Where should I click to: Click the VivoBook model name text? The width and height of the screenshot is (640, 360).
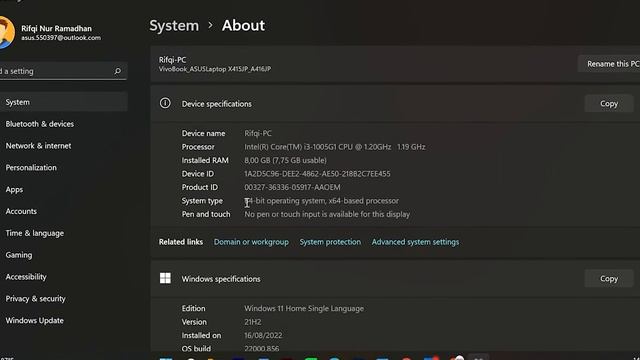click(x=215, y=69)
